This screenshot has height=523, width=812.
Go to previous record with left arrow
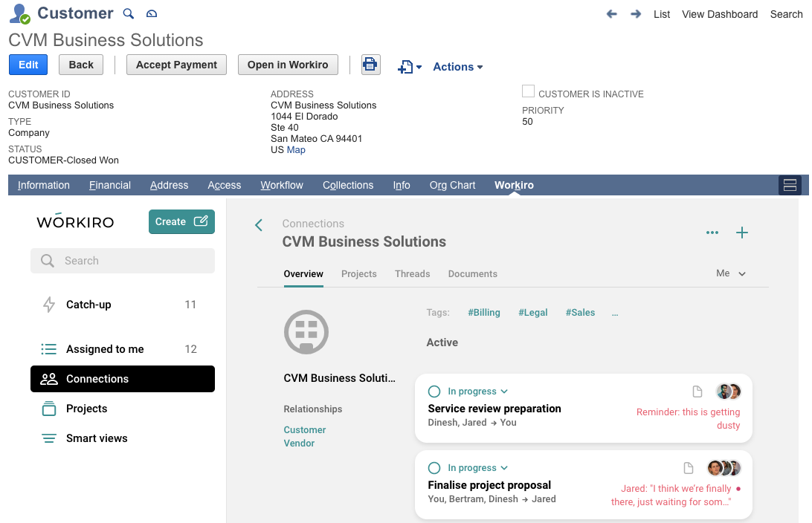click(x=612, y=14)
